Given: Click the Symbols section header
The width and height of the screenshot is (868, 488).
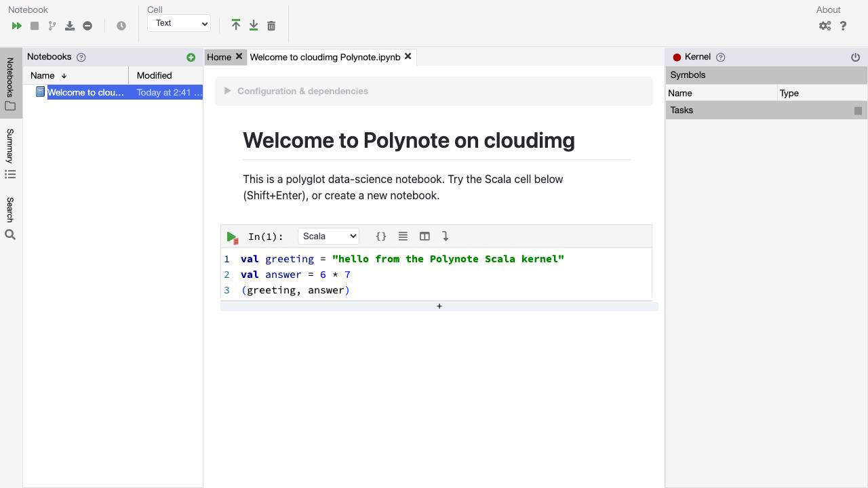Looking at the screenshot, I should tap(766, 75).
